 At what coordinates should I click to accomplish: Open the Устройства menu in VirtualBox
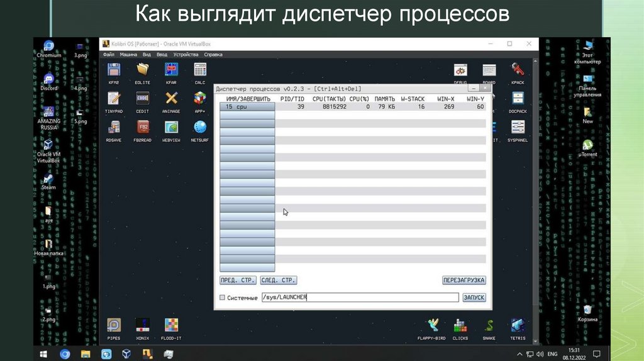(x=186, y=54)
